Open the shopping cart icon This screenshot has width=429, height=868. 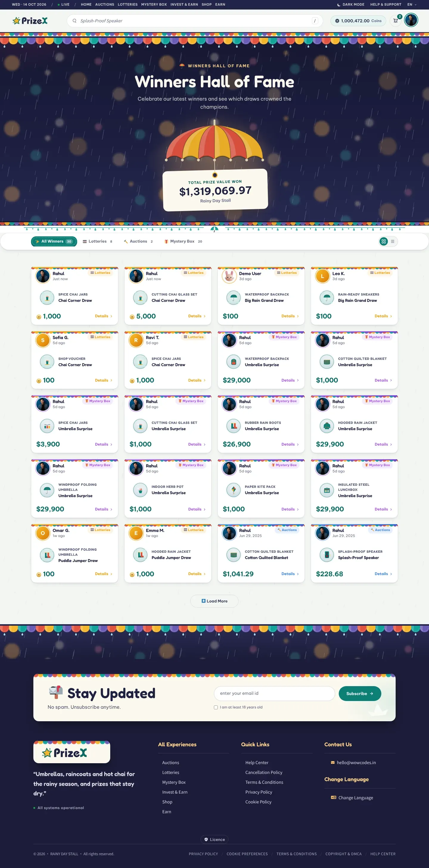coord(396,21)
